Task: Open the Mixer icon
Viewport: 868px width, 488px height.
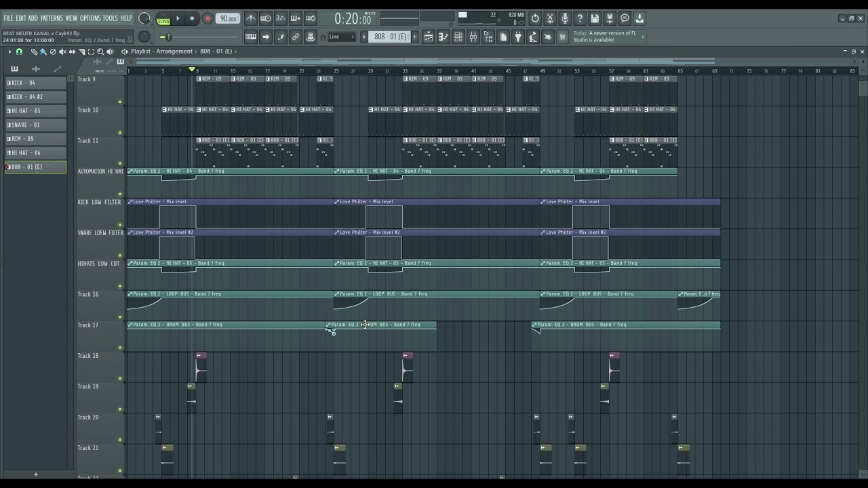Action: click(473, 37)
